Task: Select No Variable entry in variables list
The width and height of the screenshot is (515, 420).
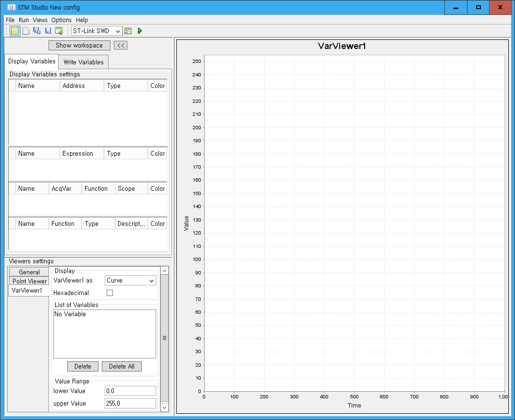Action: click(x=70, y=314)
